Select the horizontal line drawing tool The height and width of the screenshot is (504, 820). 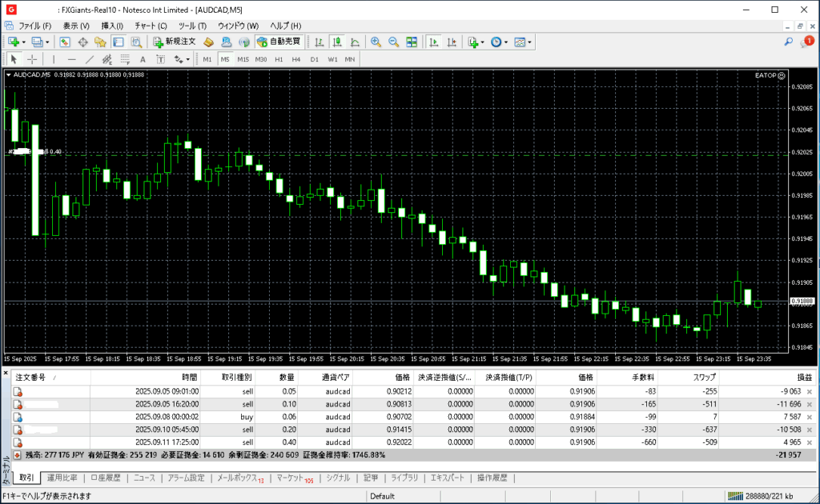tap(71, 59)
